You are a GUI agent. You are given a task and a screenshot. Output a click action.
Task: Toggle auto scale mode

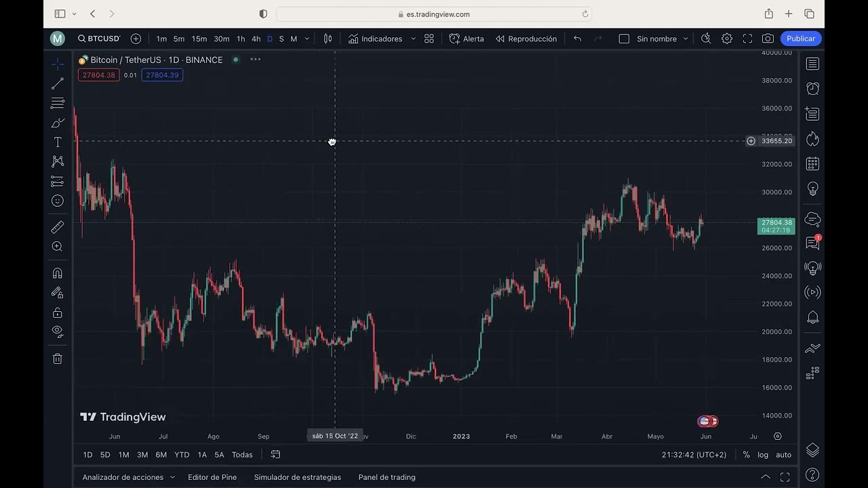click(x=783, y=455)
